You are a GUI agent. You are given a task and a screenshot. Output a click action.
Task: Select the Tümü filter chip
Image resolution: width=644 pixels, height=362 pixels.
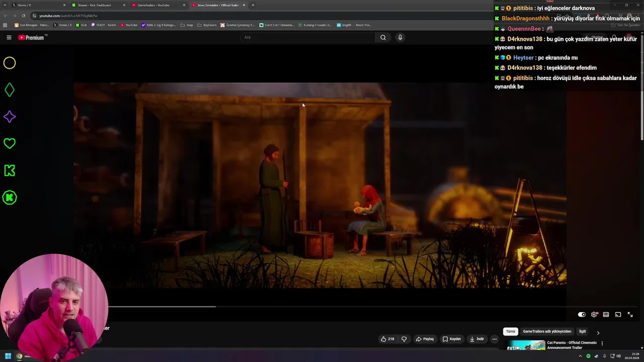511,331
